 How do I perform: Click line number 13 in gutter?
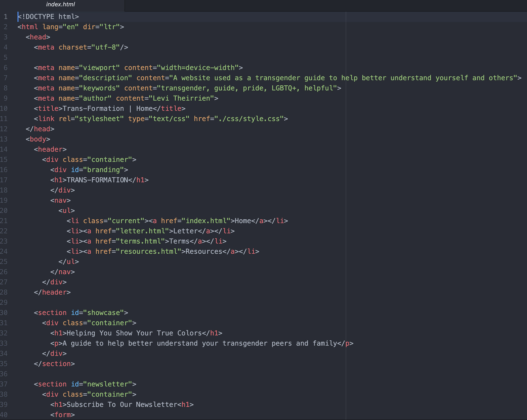(x=4, y=139)
